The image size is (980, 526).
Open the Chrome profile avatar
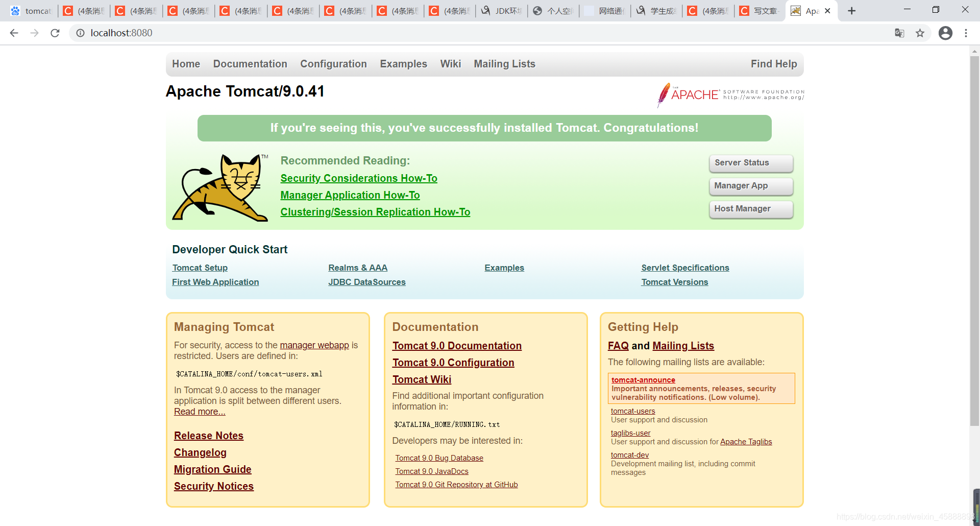[945, 33]
